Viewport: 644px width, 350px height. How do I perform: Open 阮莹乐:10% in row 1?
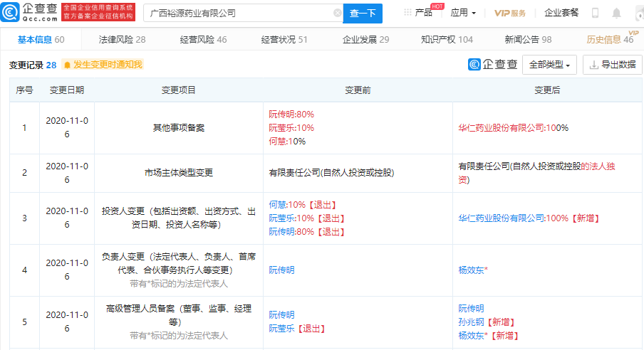[291, 127]
